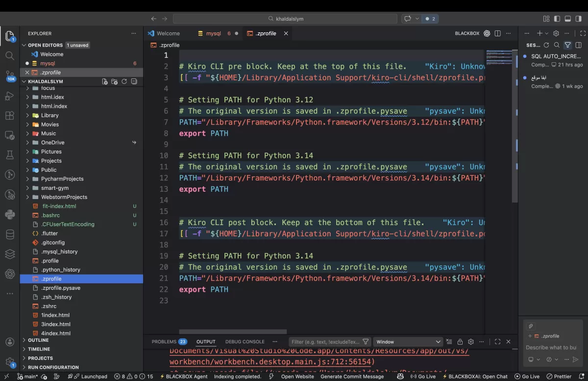The image size is (588, 381).
Task: Click the Testing flask icon in activity bar
Action: [10, 155]
